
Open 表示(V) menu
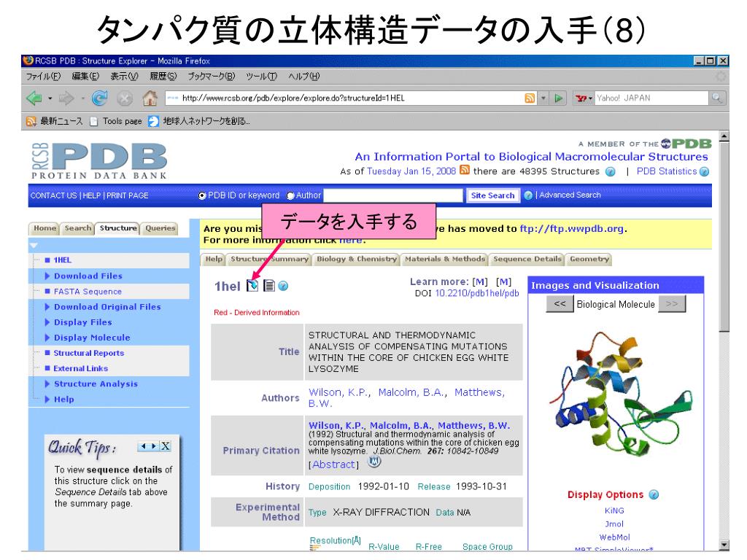coord(124,76)
